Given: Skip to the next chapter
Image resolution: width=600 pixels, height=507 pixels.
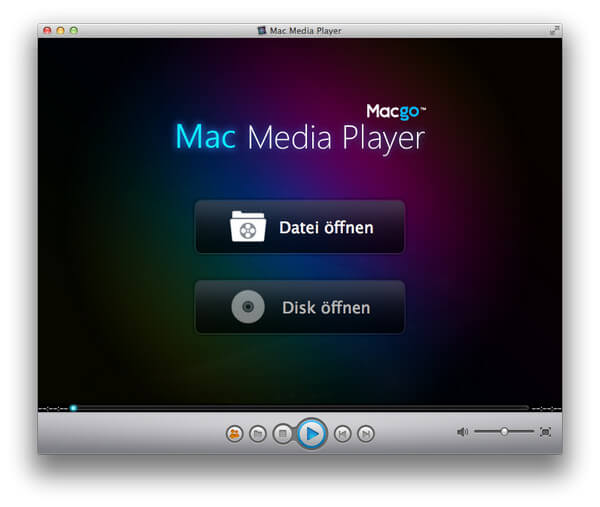Looking at the screenshot, I should (366, 434).
